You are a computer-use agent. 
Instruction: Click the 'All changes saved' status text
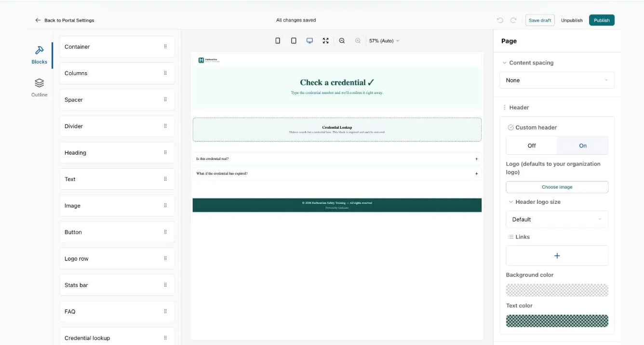click(296, 20)
